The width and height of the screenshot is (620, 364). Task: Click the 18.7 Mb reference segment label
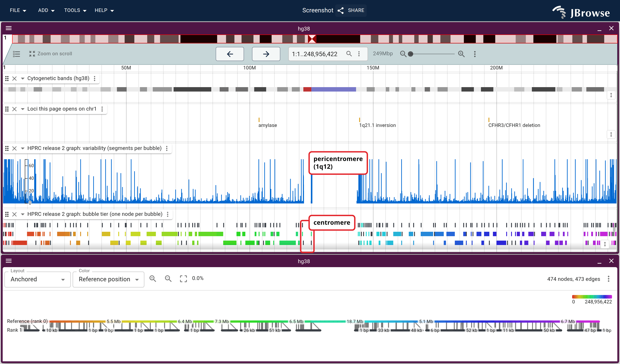355,322
